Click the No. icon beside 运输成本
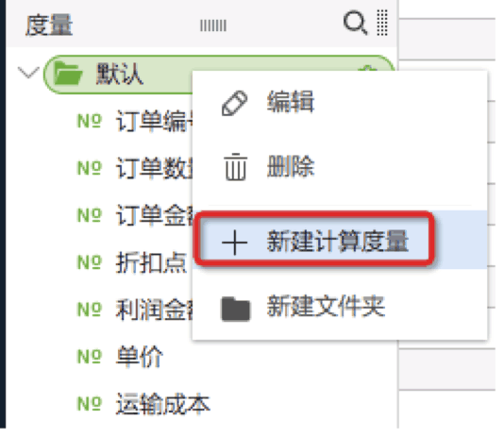 (90, 404)
